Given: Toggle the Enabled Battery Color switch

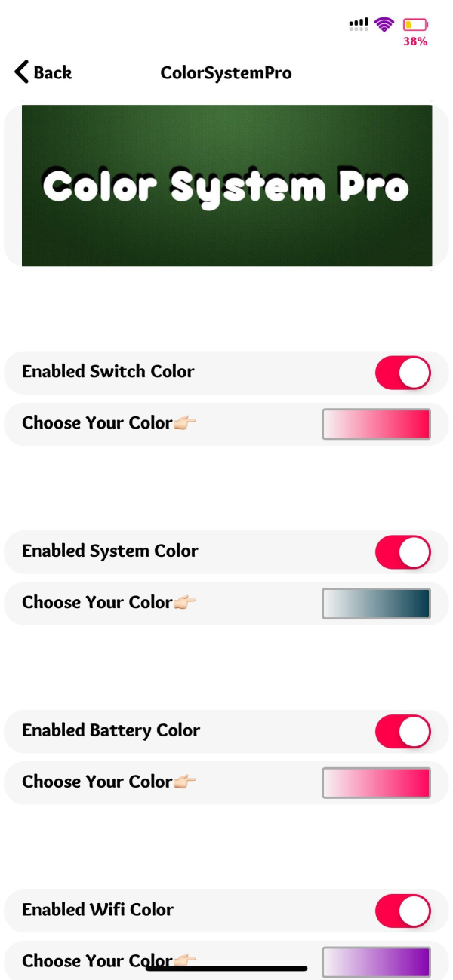Looking at the screenshot, I should point(402,732).
